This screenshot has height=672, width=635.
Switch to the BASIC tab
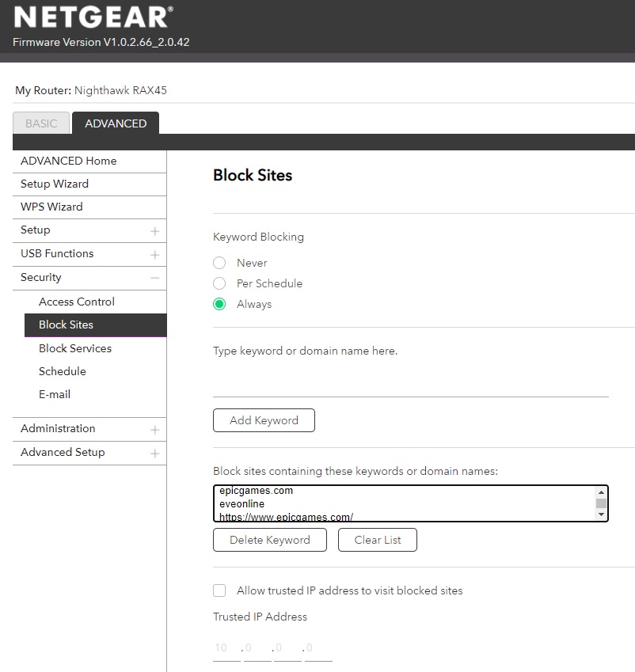(41, 123)
